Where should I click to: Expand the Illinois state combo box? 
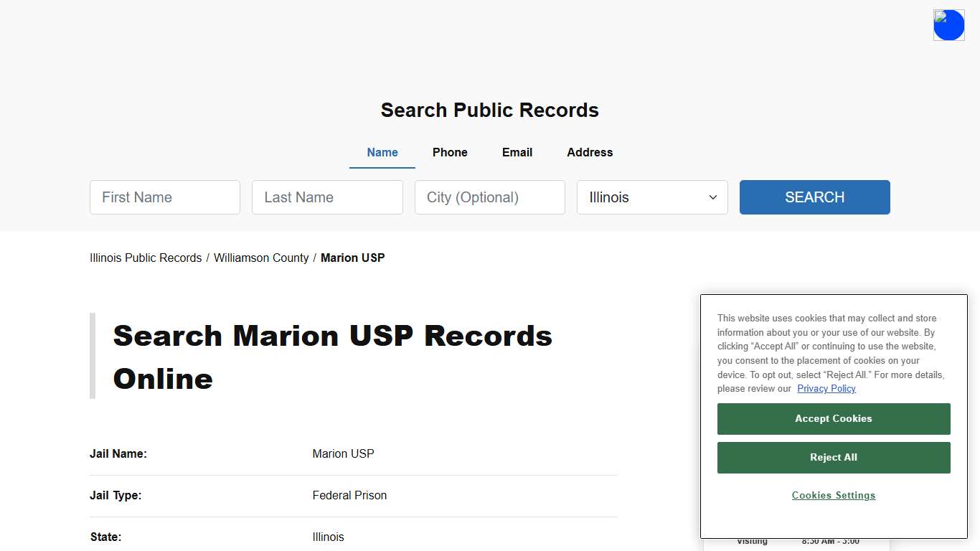tap(651, 197)
